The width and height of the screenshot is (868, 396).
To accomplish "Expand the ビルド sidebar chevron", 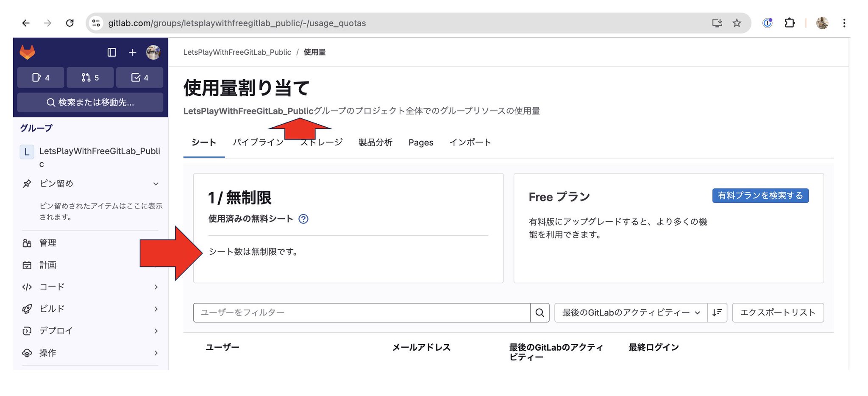I will 156,309.
